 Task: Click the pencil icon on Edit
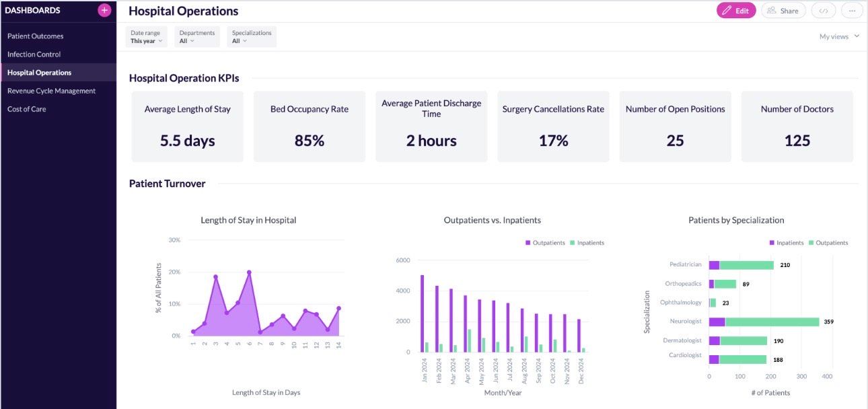click(x=726, y=11)
